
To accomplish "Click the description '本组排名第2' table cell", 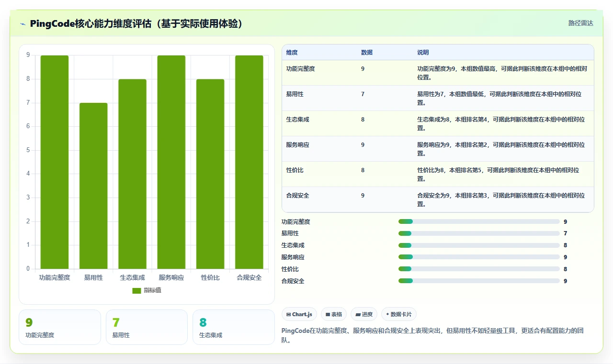I will pyautogui.click(x=503, y=149).
